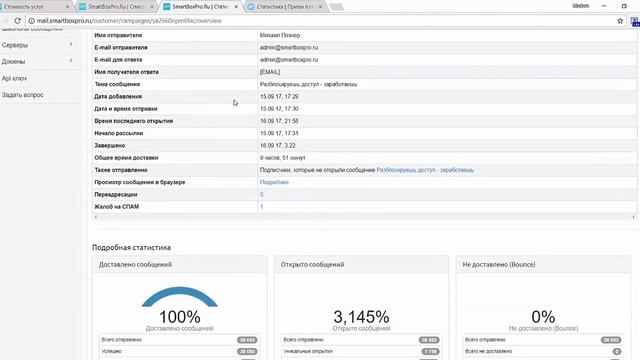Click the 3,145% opened percentage
The height and width of the screenshot is (360, 640).
click(x=362, y=317)
